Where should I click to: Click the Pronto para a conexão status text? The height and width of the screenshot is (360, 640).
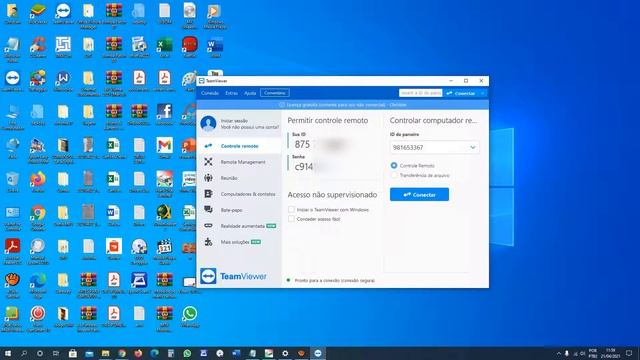click(334, 280)
